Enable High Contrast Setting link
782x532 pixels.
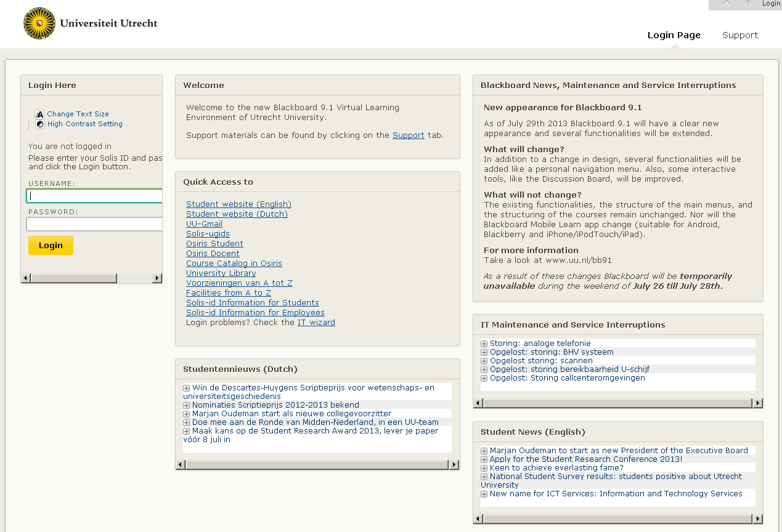84,124
